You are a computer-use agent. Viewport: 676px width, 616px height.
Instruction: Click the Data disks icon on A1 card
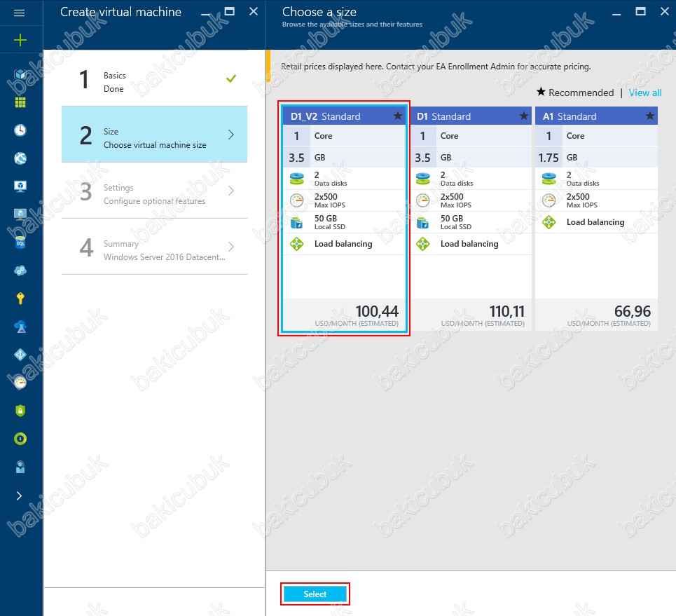click(x=549, y=179)
